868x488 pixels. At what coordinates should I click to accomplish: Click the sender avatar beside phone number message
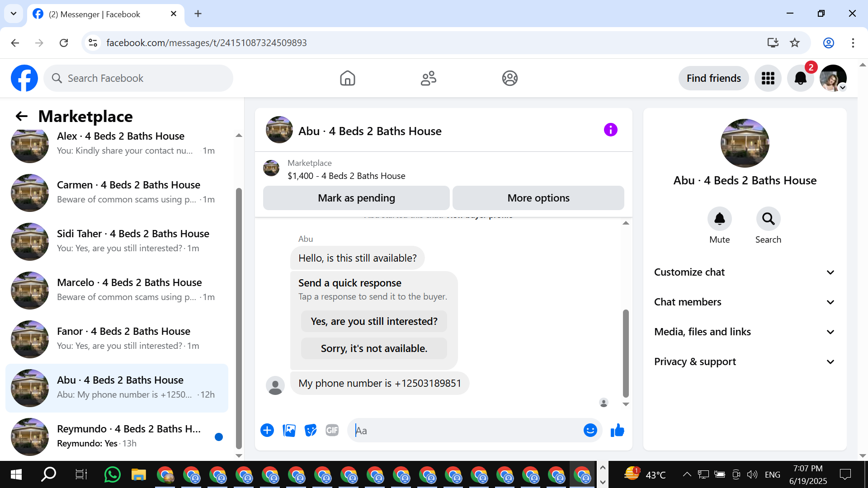[x=275, y=385]
